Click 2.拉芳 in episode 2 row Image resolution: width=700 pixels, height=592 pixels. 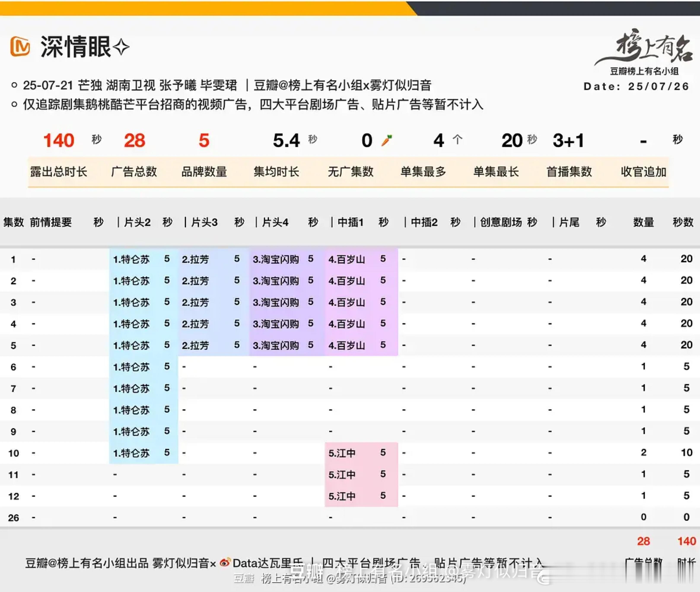tap(195, 280)
